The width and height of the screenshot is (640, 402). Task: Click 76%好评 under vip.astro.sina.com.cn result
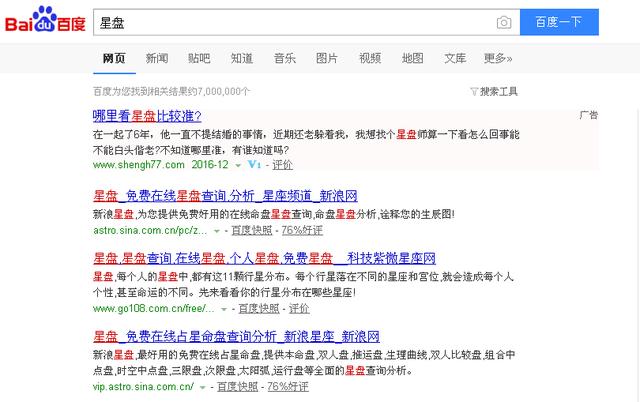(x=288, y=386)
